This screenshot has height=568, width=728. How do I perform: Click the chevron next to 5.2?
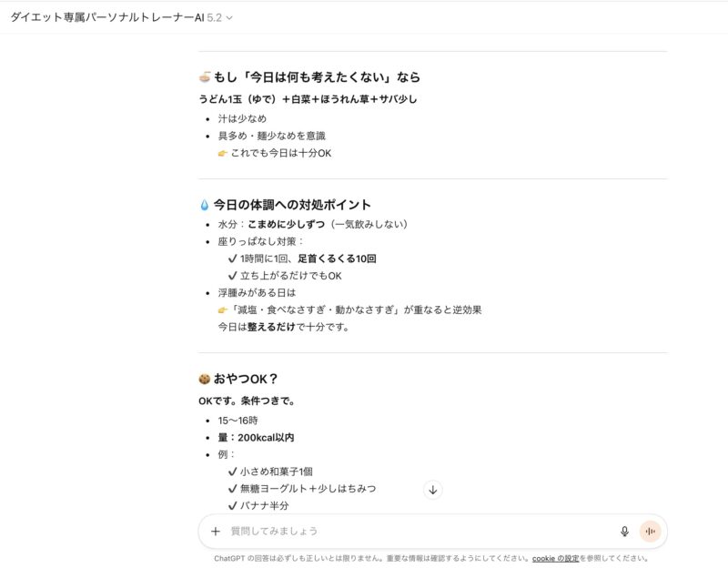(227, 17)
